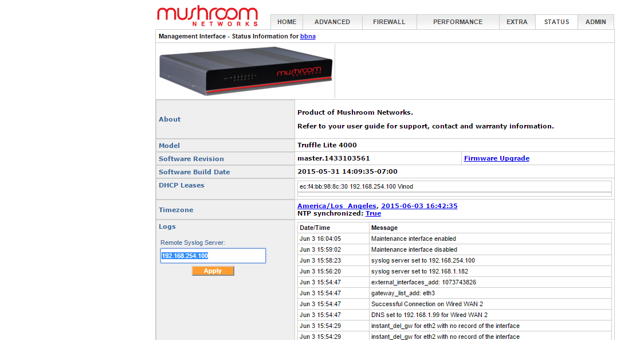Click the 'Jun 3 15:56:20' timestamp
Viewport: 644px width, 340px height.
pyautogui.click(x=320, y=271)
